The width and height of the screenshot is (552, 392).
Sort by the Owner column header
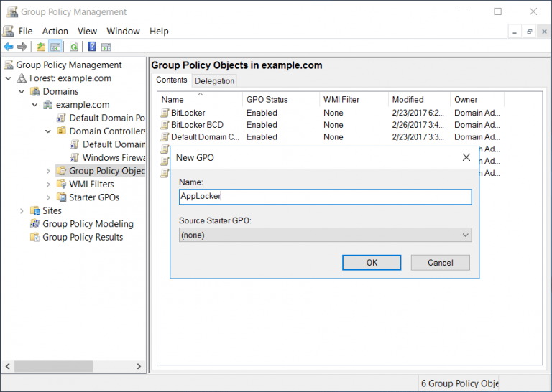pos(477,100)
